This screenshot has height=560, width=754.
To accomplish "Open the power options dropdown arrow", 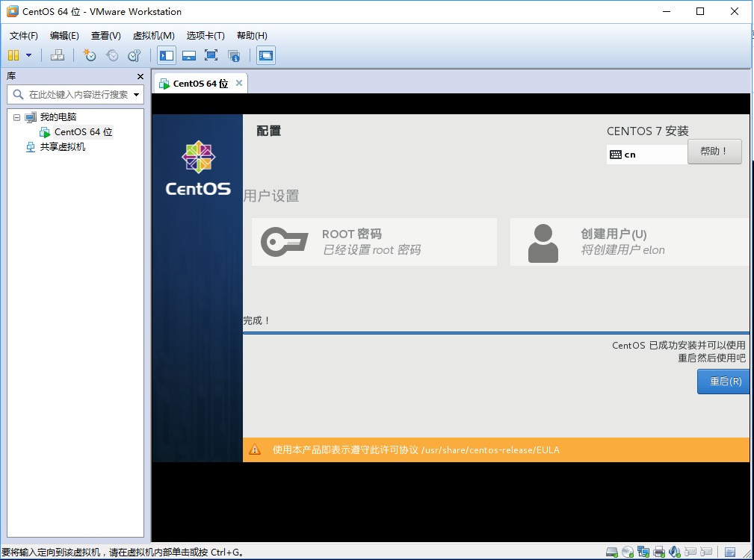I will point(29,55).
